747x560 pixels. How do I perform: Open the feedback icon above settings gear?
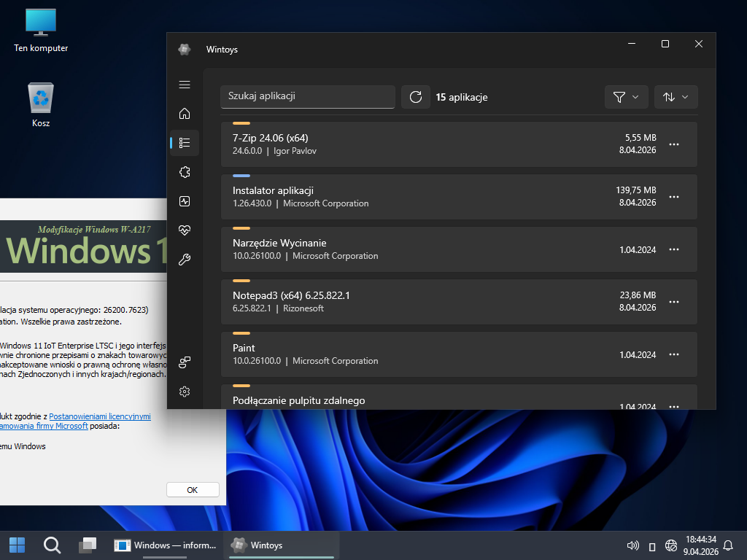pyautogui.click(x=185, y=362)
